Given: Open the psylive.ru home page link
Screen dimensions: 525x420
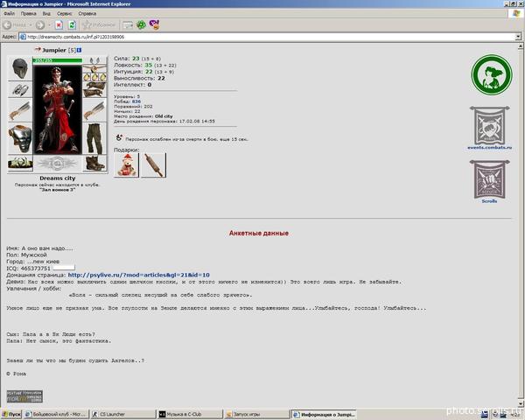Looking at the screenshot, I should pyautogui.click(x=139, y=275).
